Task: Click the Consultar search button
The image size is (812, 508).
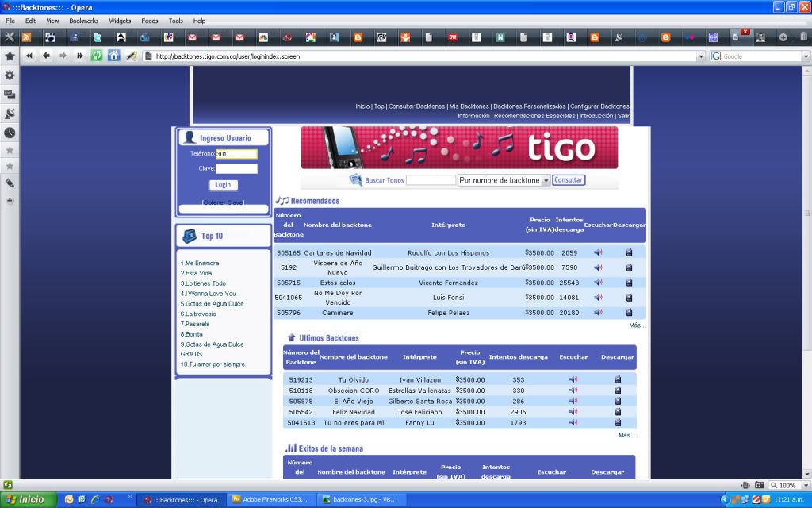Action: 569,180
